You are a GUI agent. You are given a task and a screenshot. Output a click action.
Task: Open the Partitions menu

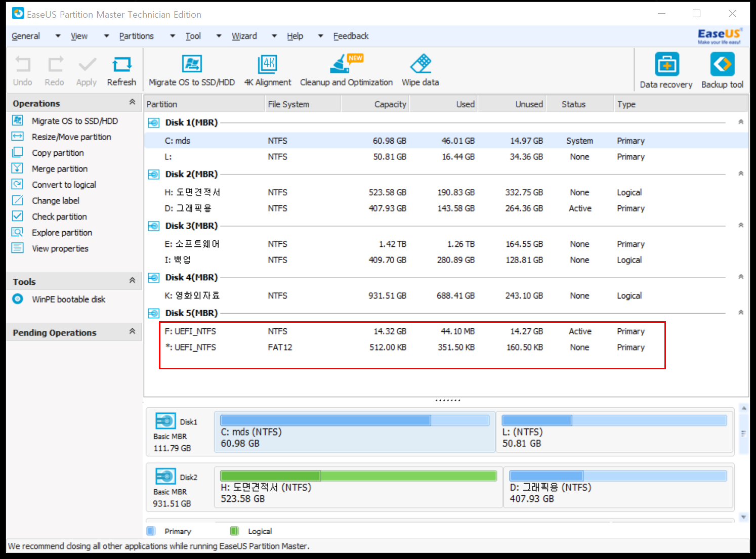pos(137,36)
